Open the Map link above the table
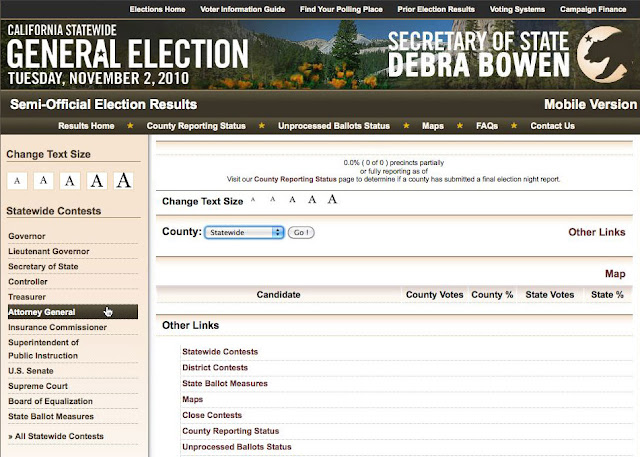The width and height of the screenshot is (640, 457). (x=615, y=274)
